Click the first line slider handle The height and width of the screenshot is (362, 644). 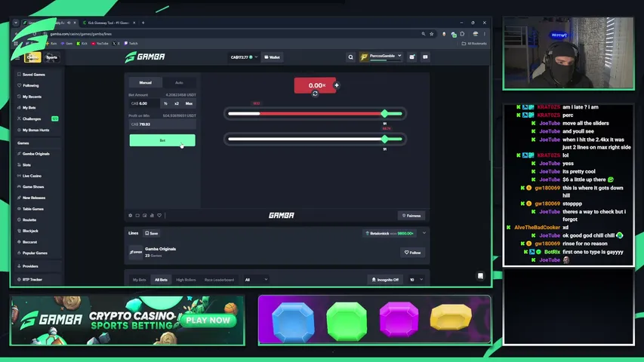384,114
